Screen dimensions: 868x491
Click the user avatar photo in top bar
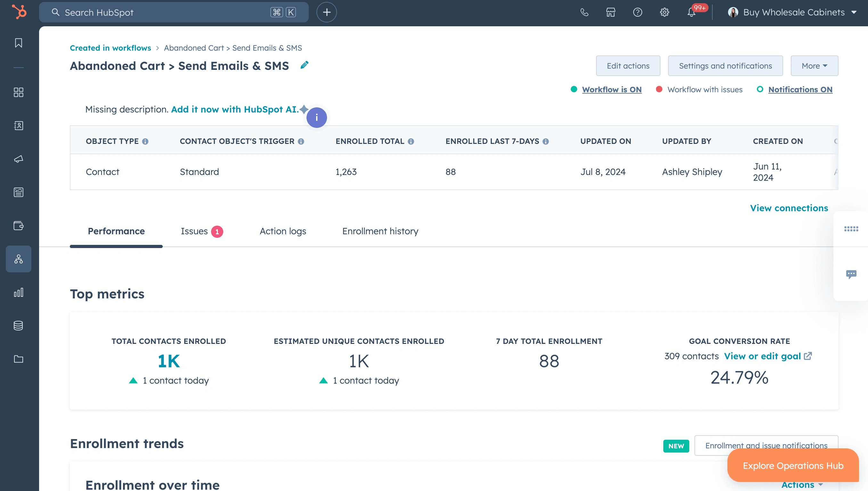click(733, 12)
